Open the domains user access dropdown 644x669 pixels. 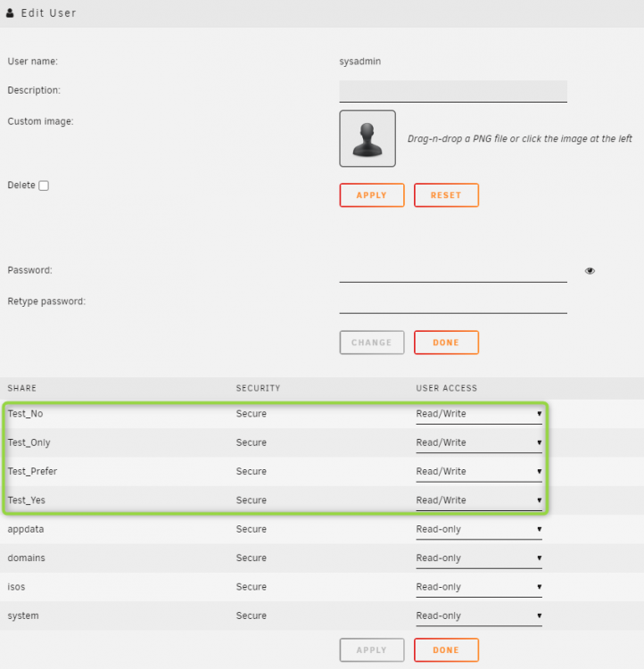(479, 558)
